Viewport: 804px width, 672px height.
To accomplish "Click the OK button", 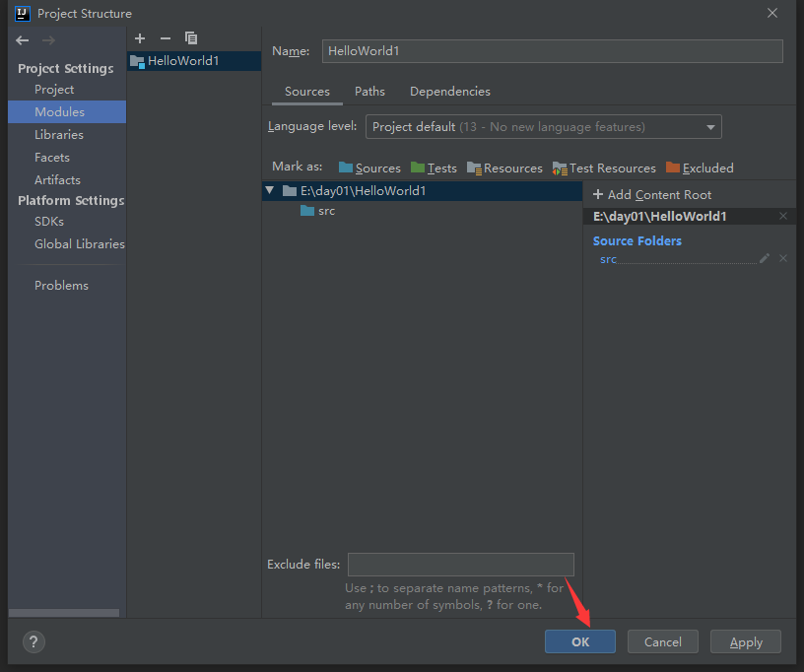I will coord(580,641).
